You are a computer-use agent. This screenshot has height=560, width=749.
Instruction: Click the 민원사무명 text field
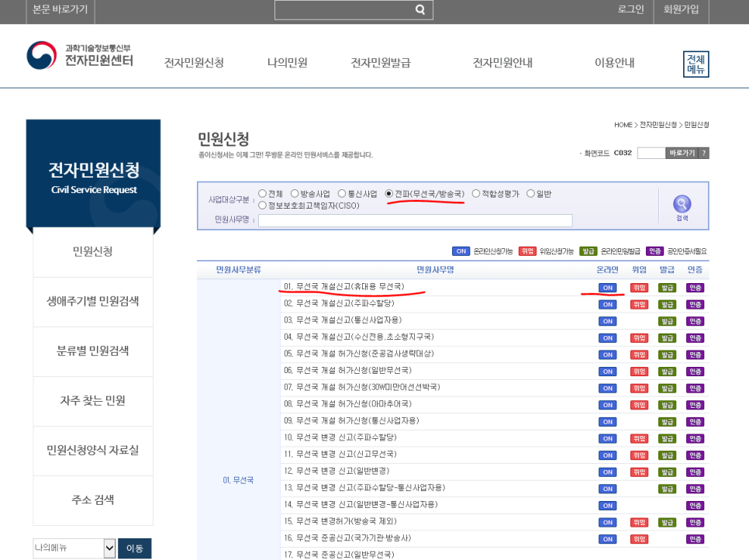pos(415,220)
